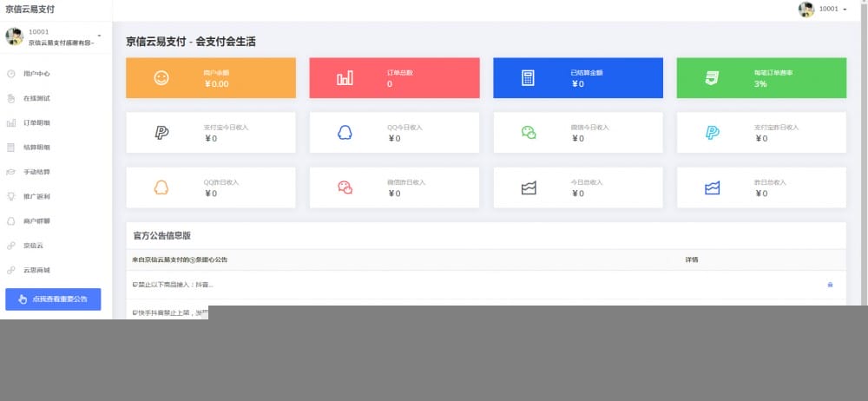868x401 pixels.
Task: Click the profile avatar in the sidebar
Action: 14,36
